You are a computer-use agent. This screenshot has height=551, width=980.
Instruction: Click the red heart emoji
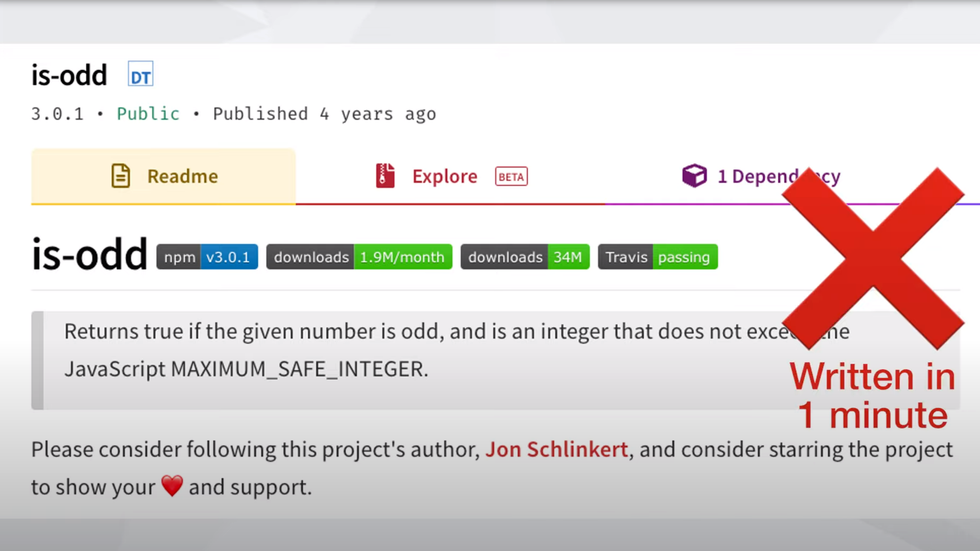click(172, 486)
